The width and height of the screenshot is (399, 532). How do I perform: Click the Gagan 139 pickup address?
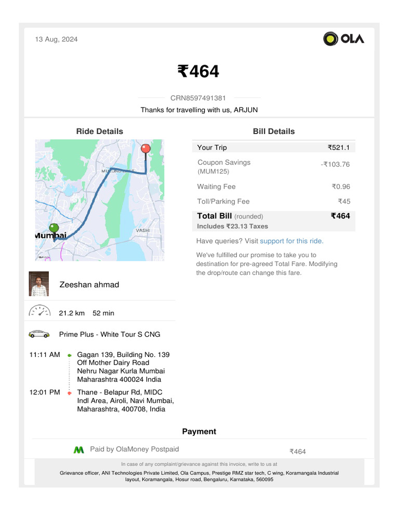(123, 367)
